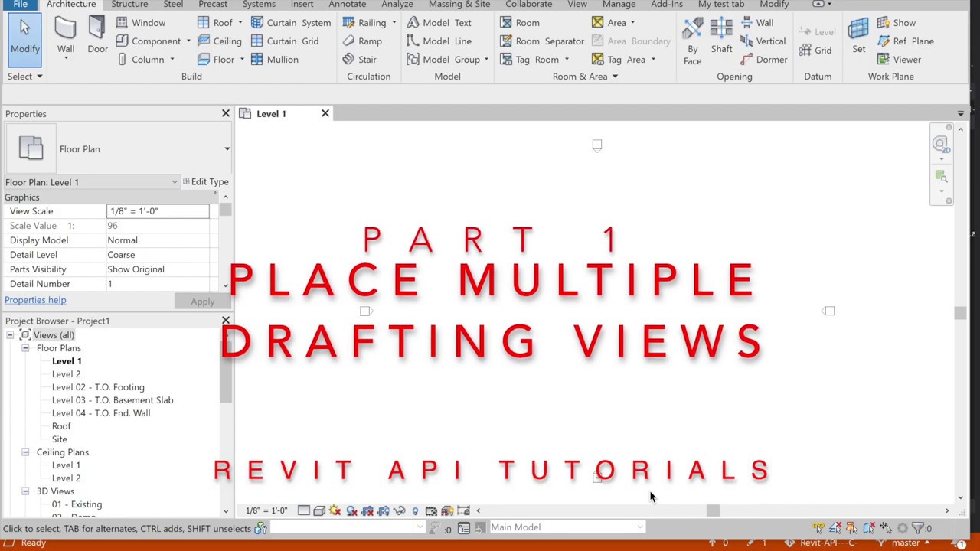Toggle Shadows icon in view bar

pos(351,510)
